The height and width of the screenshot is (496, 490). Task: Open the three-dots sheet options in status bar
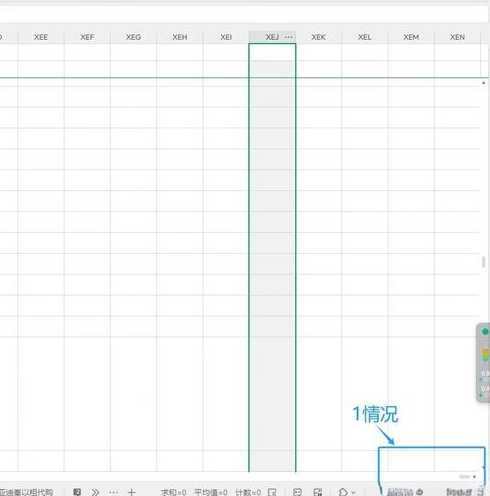coord(113,492)
